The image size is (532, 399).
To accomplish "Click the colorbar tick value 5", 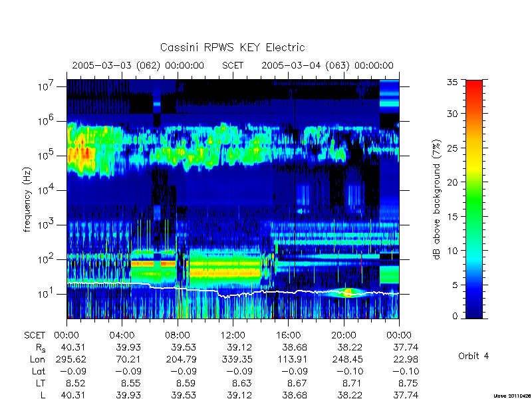I will [455, 285].
